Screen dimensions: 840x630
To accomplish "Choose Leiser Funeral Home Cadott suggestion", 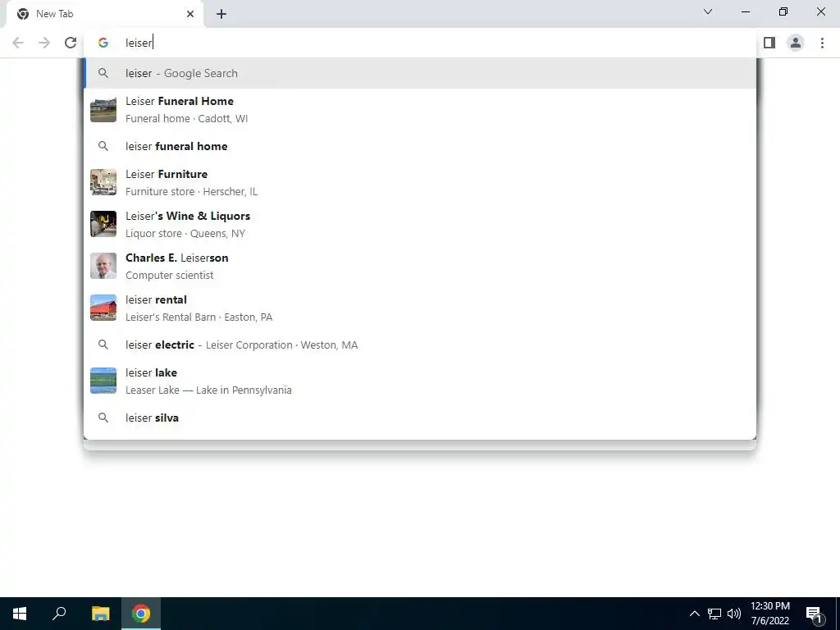I will pyautogui.click(x=420, y=109).
